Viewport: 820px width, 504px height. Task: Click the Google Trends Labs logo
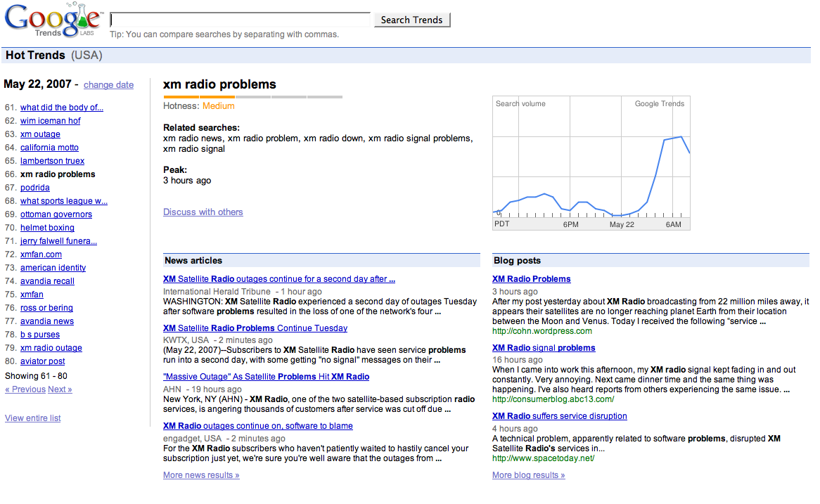coord(53,20)
